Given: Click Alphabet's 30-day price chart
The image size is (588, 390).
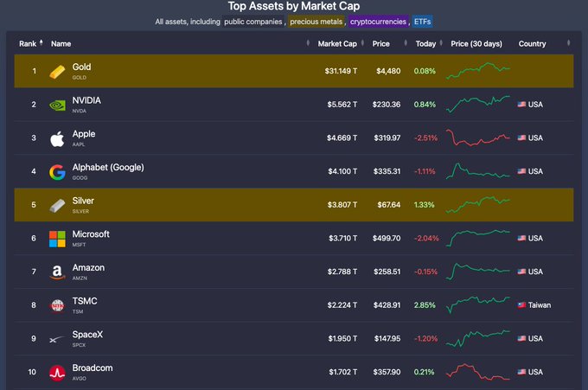Looking at the screenshot, I should pos(477,171).
